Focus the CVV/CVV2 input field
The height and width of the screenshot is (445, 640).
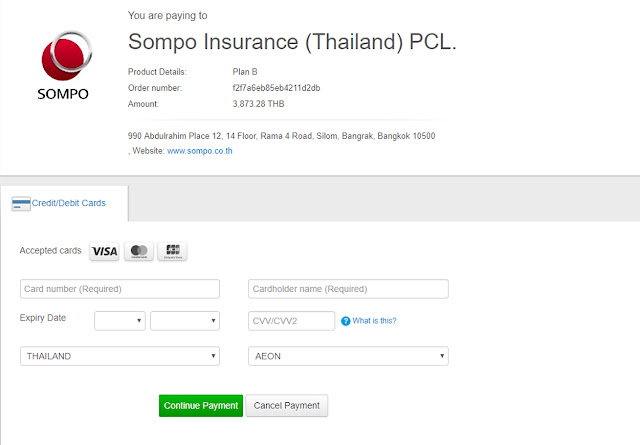coord(291,321)
